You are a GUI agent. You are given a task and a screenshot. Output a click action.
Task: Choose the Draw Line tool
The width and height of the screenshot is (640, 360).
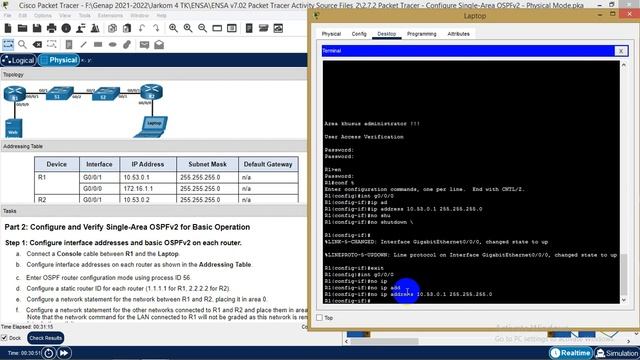click(x=83, y=44)
